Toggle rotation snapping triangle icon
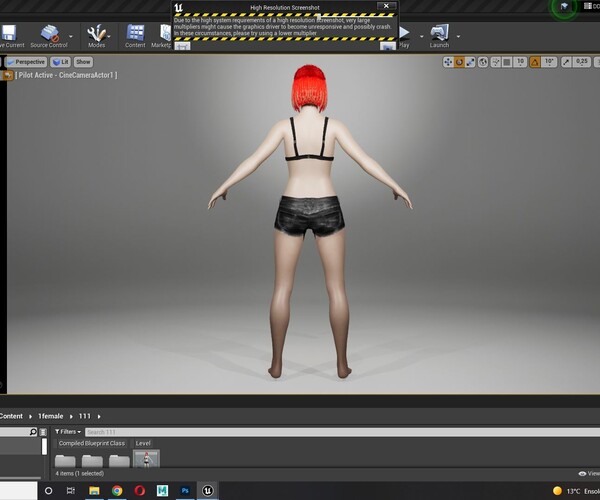Image resolution: width=600 pixels, height=500 pixels. tap(535, 62)
